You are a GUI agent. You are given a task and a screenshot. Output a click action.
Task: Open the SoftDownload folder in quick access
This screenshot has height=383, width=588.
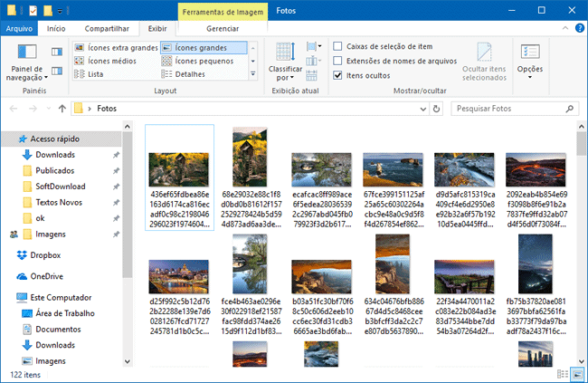[61, 187]
